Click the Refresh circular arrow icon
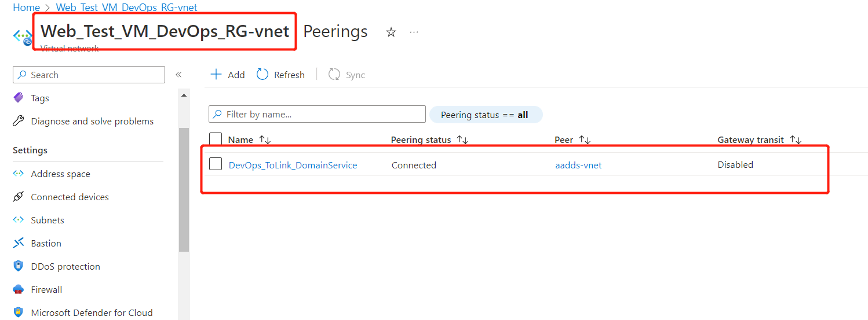 [262, 74]
